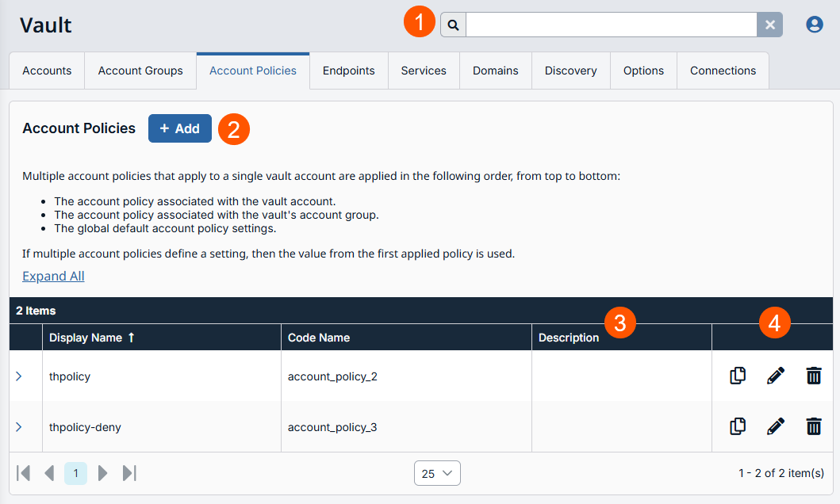
Task: Click inside the search input field
Action: [611, 25]
